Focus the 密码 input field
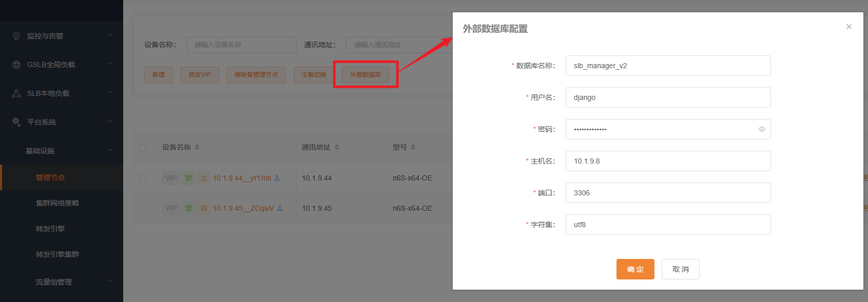 (x=668, y=129)
